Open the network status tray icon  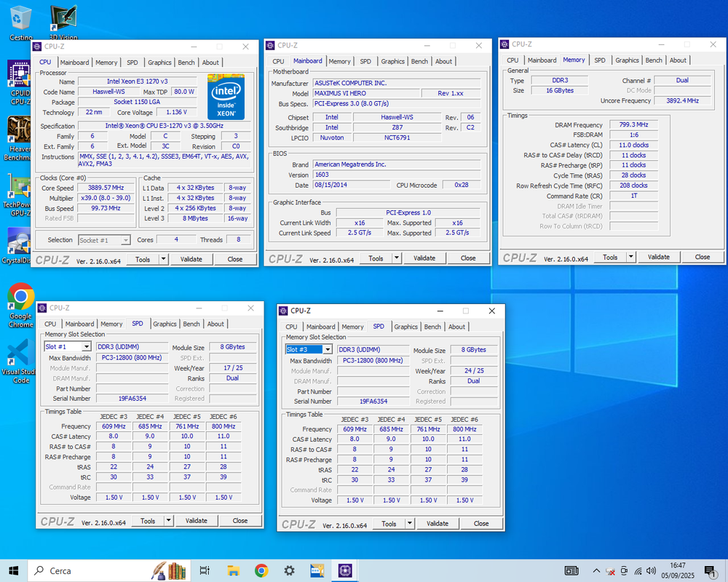click(638, 571)
